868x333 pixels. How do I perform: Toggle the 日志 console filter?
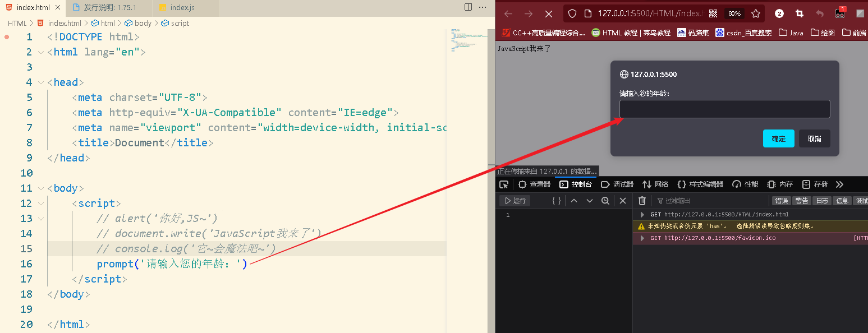[822, 201]
